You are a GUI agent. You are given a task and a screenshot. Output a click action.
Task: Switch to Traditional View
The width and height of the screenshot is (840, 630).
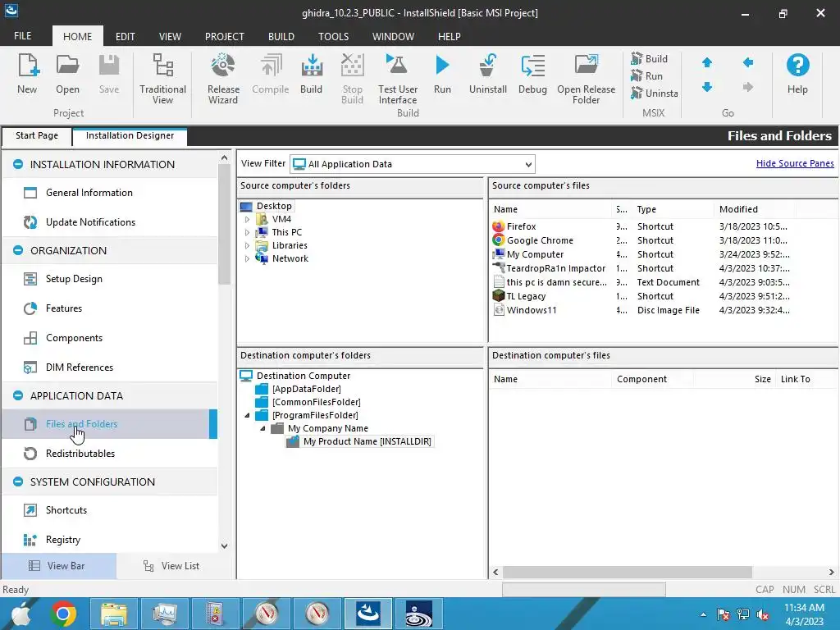pos(163,78)
